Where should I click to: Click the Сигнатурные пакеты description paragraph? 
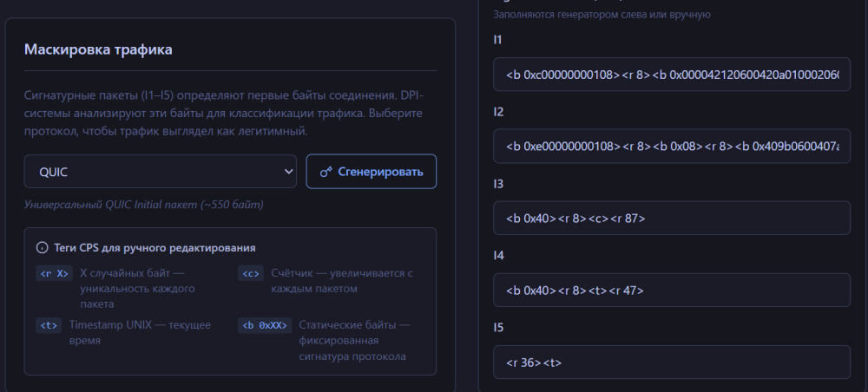230,113
